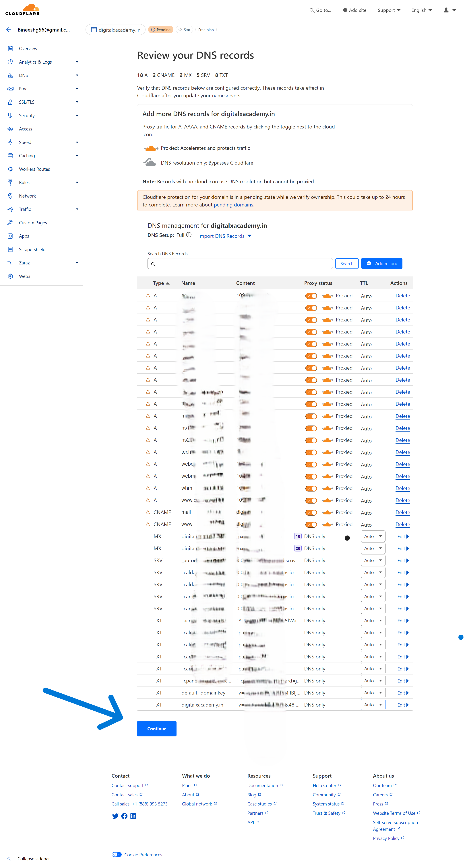
Task: Star the digitalxacademy.in site
Action: click(184, 30)
